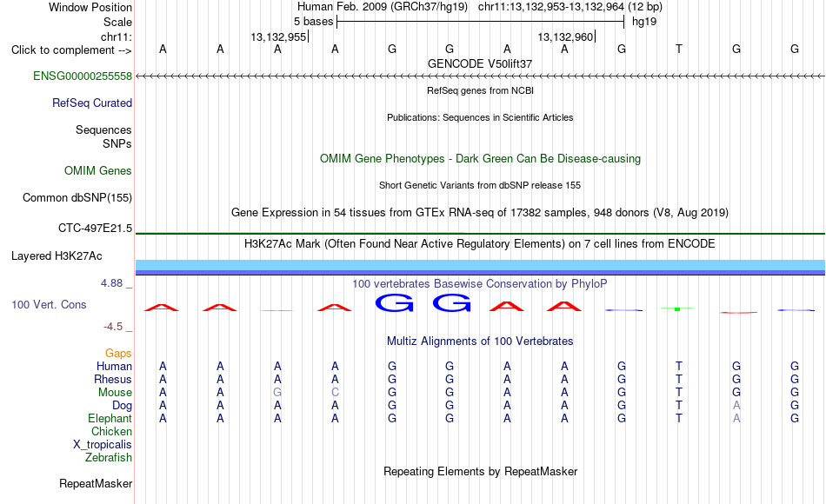Click the first large blue G PhyloP letter
The image size is (826, 504).
pos(394,302)
